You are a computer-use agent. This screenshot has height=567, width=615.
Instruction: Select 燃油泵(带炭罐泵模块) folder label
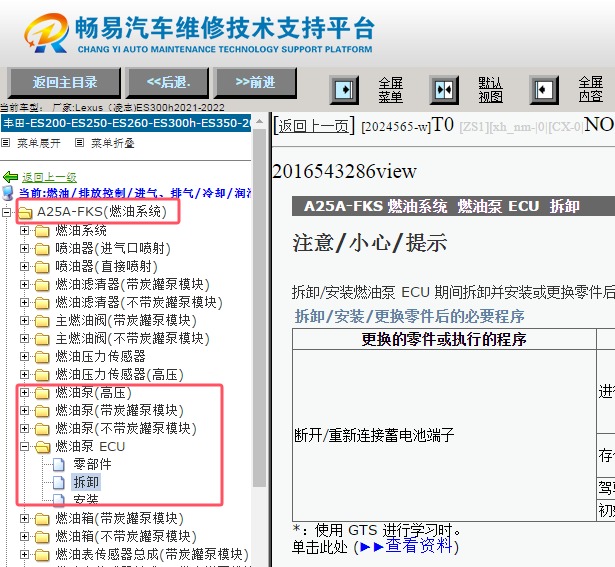[x=119, y=410]
